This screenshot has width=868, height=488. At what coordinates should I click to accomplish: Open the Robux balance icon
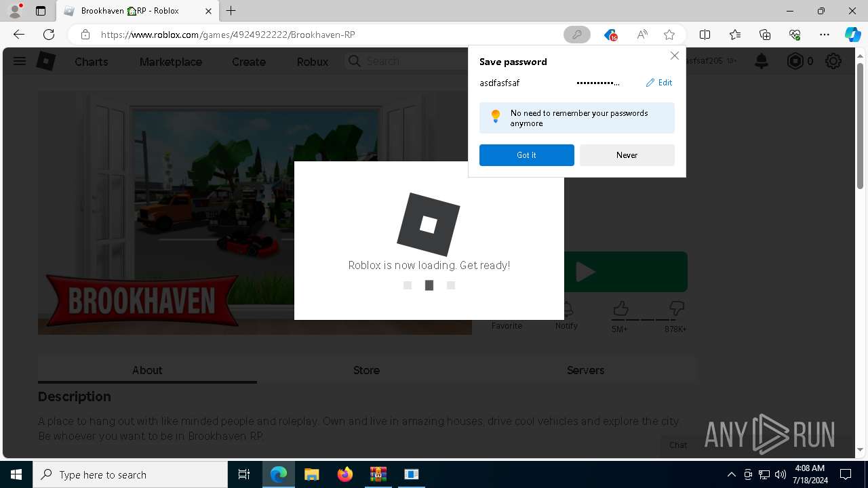(795, 61)
